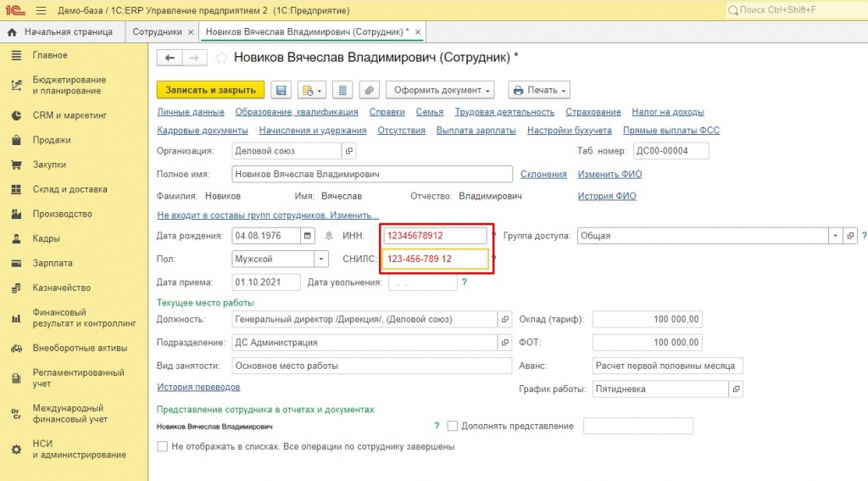
Task: Click into the ИНН input field
Action: pos(435,236)
